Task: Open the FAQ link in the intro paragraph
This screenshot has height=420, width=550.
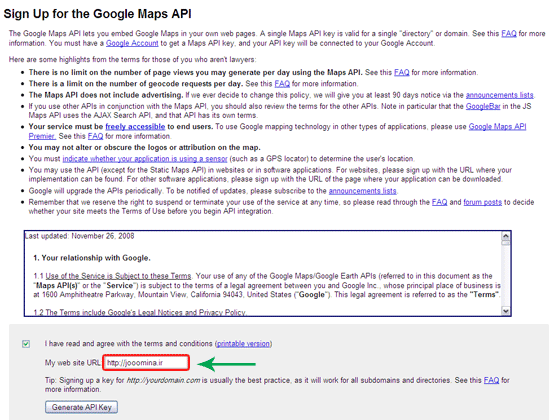Action: (x=509, y=34)
